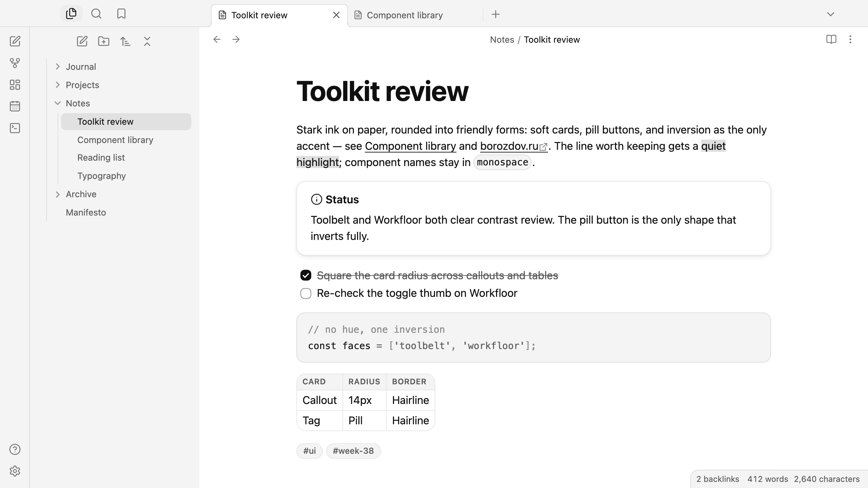Open Reading list note in sidebar
The image size is (868, 488).
(x=126, y=158)
